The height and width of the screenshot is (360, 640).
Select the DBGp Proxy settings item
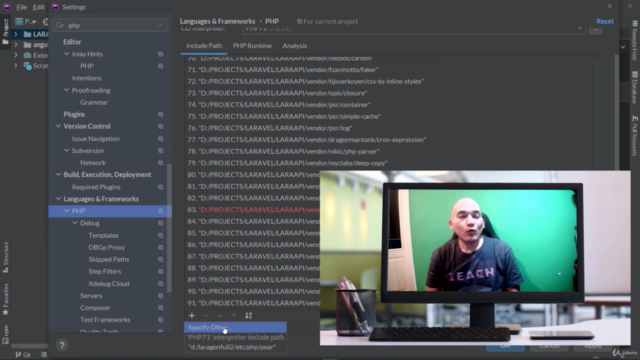107,247
